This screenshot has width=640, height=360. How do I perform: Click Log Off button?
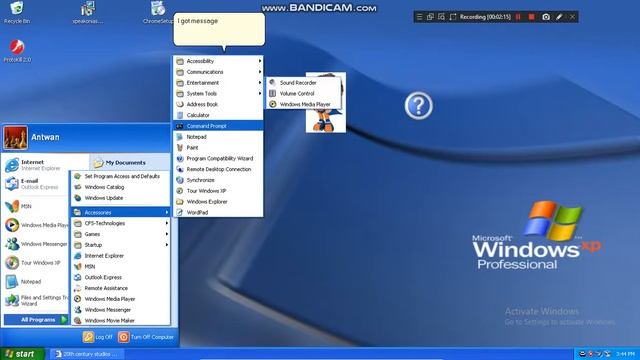[98, 337]
